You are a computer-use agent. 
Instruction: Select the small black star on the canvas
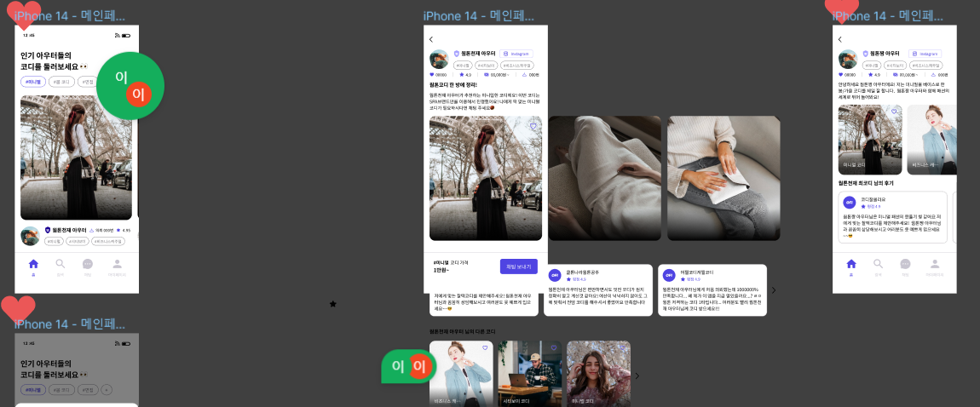coord(333,304)
